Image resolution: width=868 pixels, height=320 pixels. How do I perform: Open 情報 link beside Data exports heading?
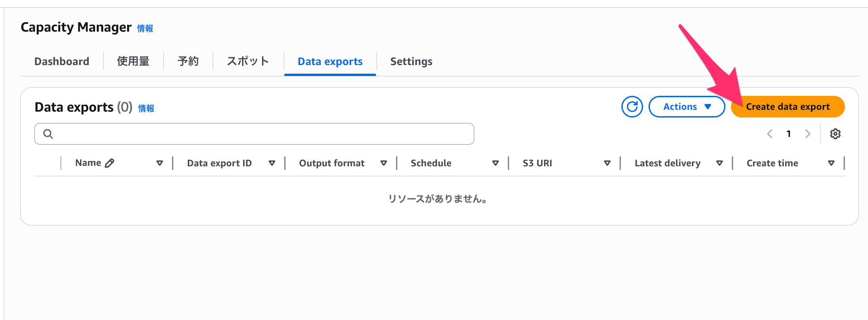pos(146,108)
